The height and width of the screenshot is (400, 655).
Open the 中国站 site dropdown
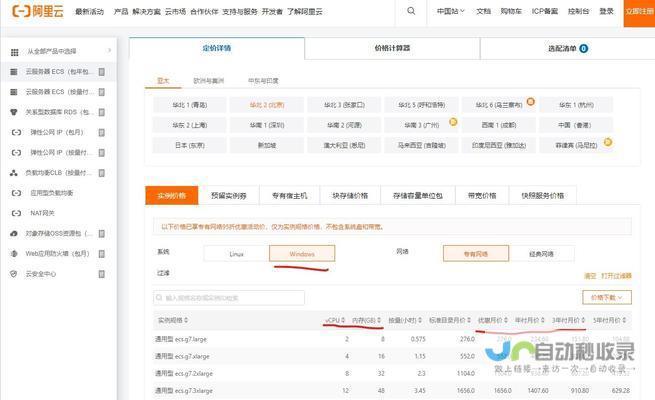[x=450, y=11]
